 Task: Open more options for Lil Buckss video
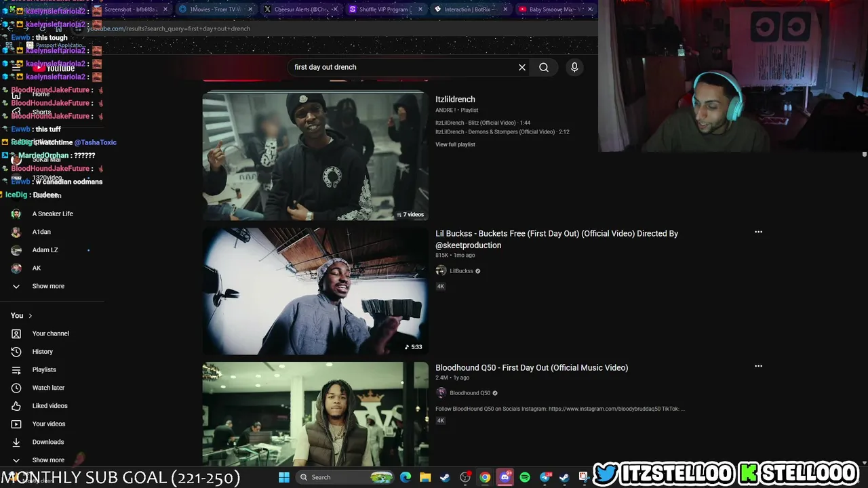[758, 232]
